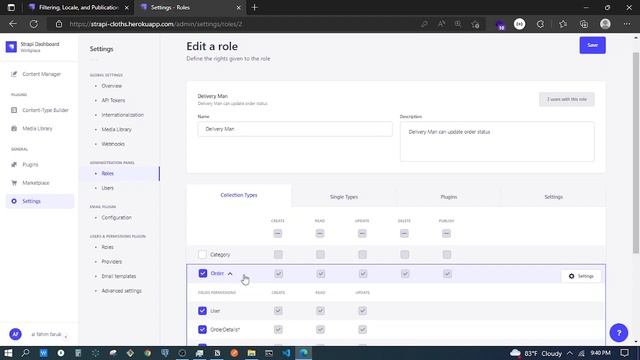640x360 pixels.
Task: Click the browser back arrow
Action: 13,24
